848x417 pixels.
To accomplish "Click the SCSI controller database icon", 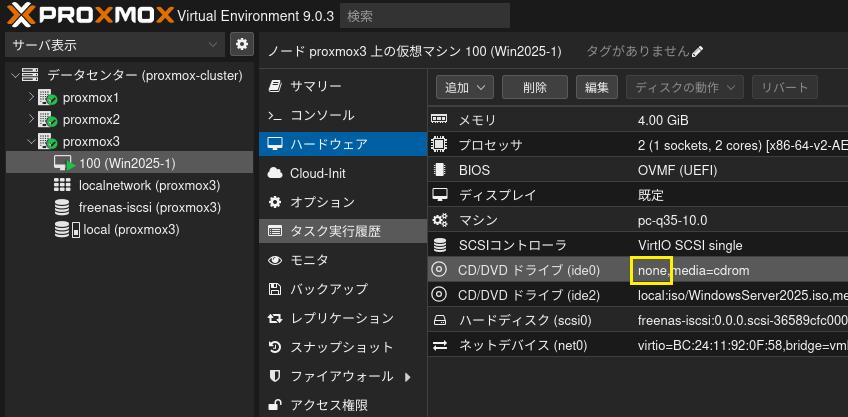I will tap(439, 245).
